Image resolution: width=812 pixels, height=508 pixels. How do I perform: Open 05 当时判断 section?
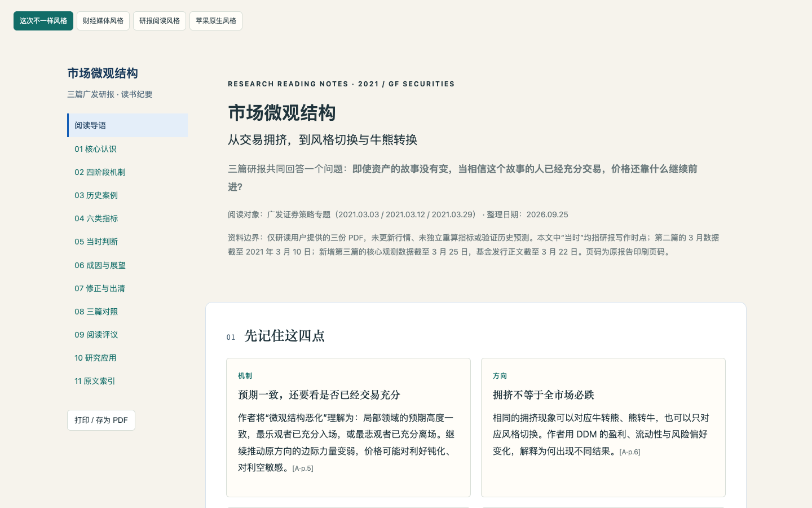pos(127,242)
